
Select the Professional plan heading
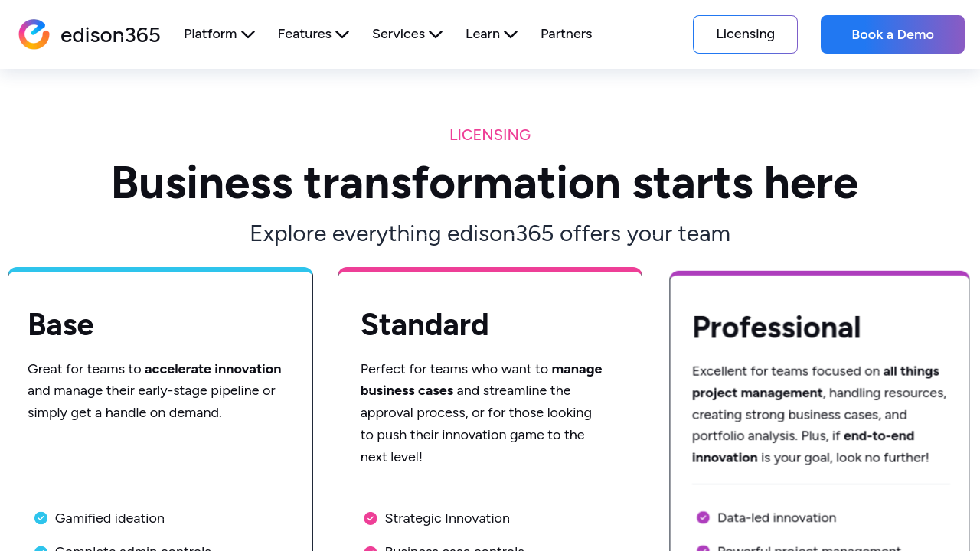[x=776, y=327]
